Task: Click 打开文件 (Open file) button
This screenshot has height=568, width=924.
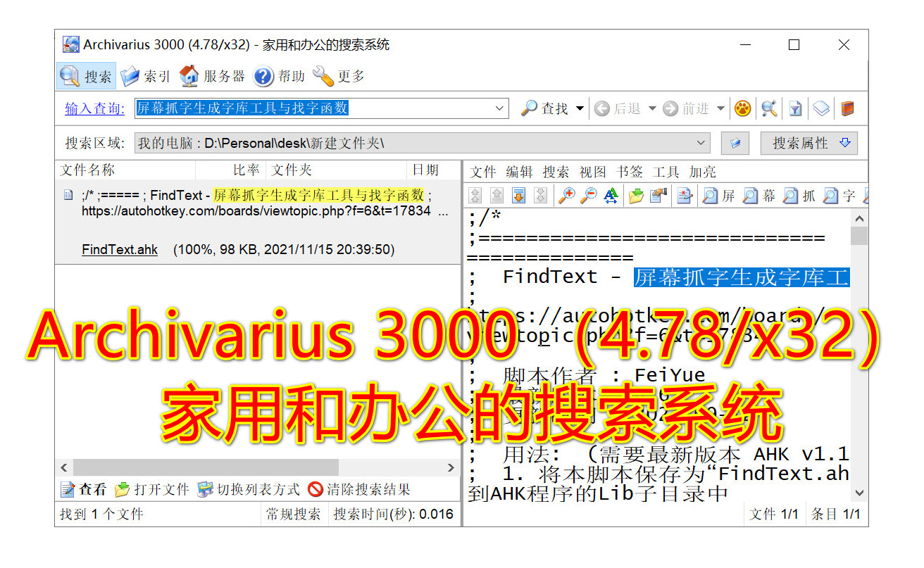Action: click(x=151, y=489)
